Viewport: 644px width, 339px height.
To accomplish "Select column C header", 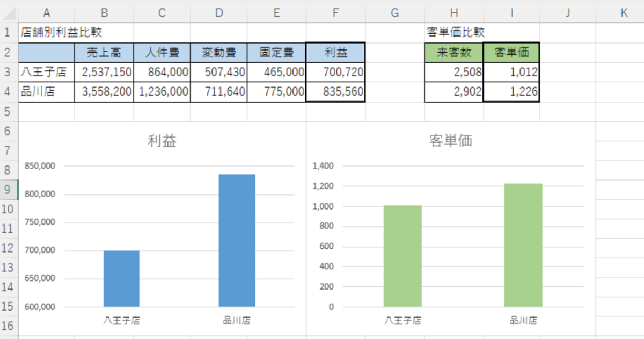I will tap(162, 12).
